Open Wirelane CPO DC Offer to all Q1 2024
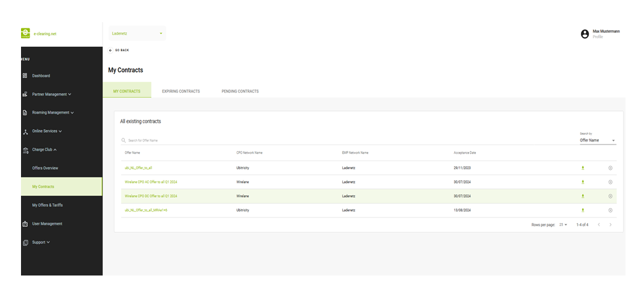This screenshot has width=644, height=307. [151, 196]
